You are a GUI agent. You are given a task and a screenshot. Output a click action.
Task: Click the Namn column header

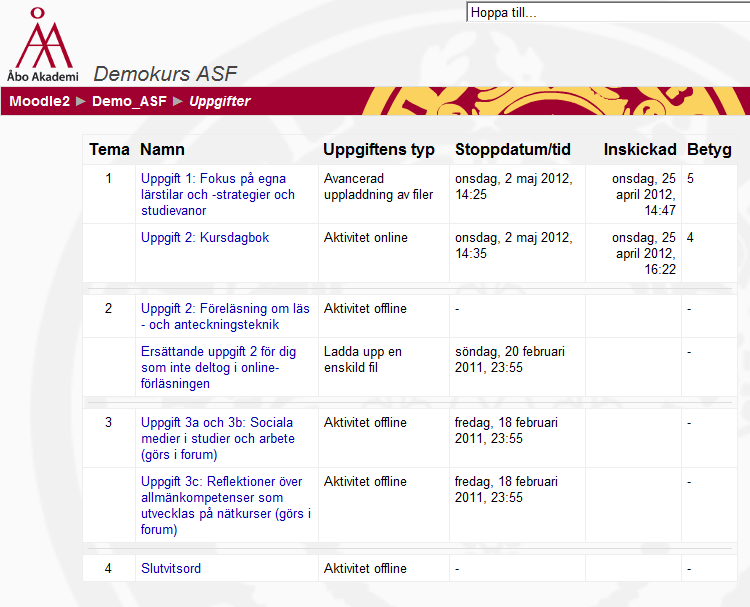click(162, 149)
